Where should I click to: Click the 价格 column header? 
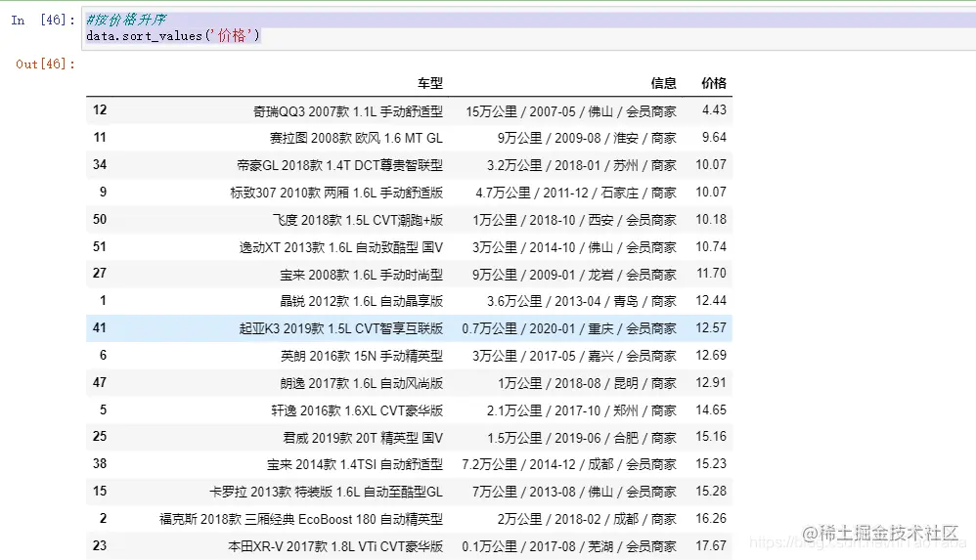tap(714, 83)
